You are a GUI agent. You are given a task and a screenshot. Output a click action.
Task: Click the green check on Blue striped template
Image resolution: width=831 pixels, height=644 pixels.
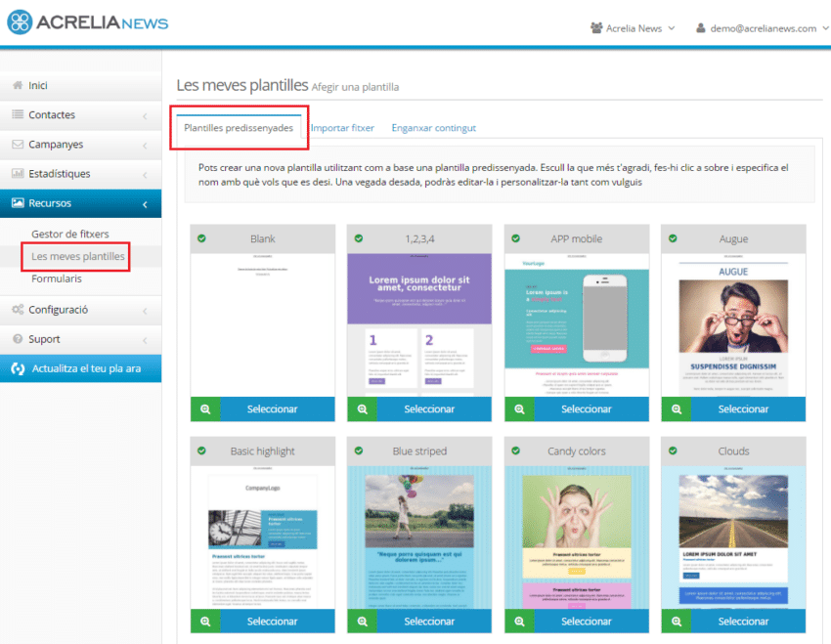coord(359,451)
